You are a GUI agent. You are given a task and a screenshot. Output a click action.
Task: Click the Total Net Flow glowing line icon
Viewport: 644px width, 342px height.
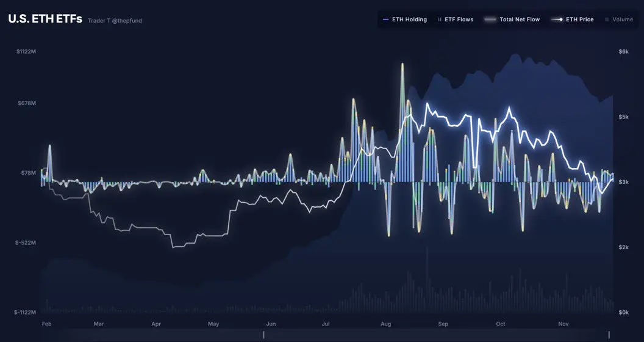click(490, 20)
